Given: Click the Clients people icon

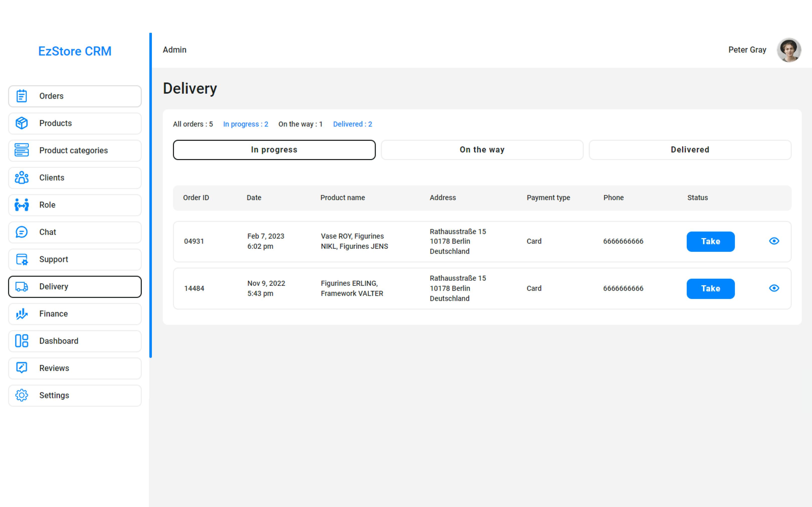Looking at the screenshot, I should point(22,178).
